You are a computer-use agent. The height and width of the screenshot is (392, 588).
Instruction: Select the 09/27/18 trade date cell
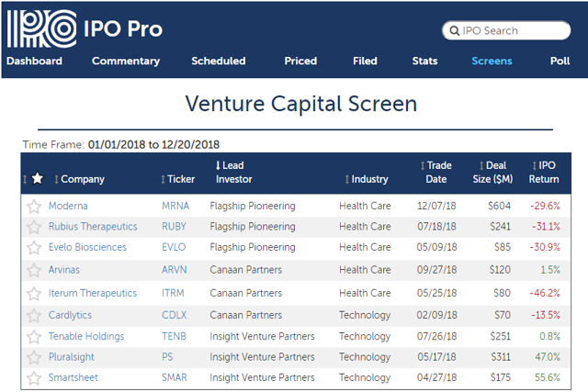point(437,270)
